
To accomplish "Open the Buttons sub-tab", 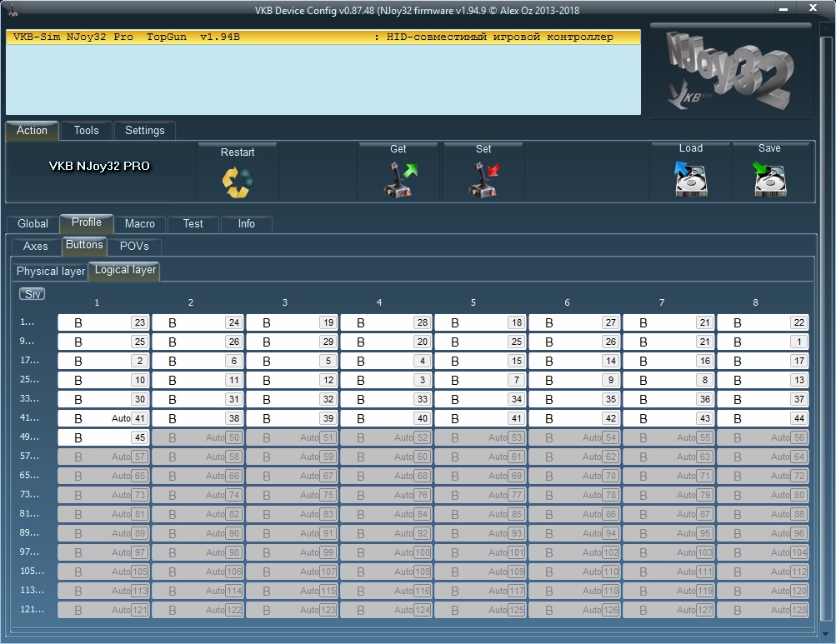I will pyautogui.click(x=84, y=245).
